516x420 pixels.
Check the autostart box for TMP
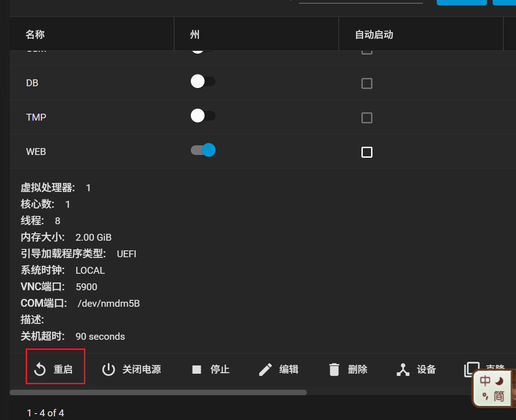pyautogui.click(x=367, y=118)
